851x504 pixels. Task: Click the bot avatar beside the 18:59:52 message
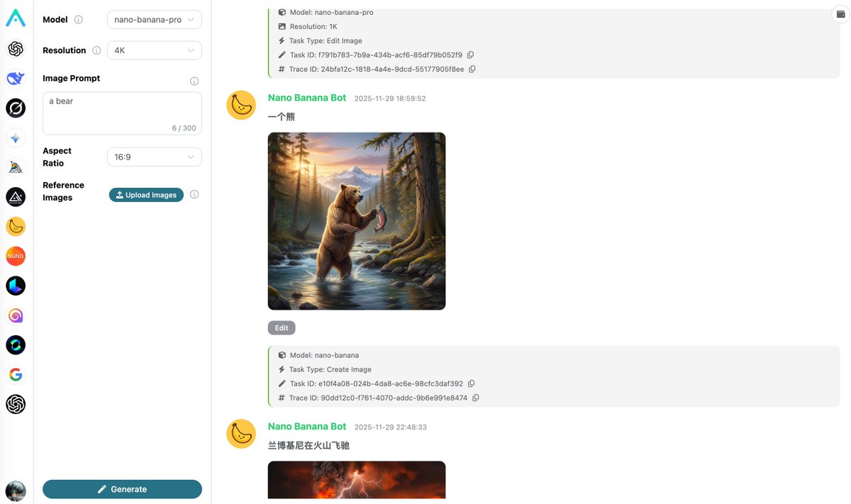(241, 105)
